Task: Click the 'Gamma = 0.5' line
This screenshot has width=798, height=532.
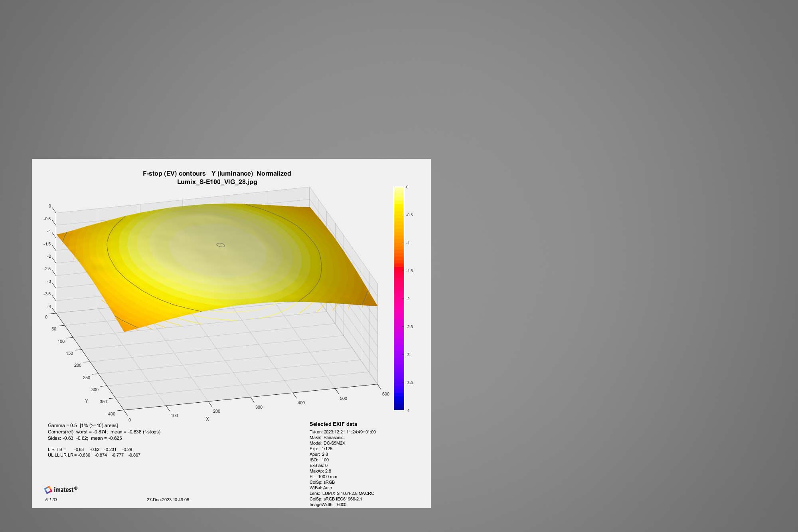Action: click(x=83, y=425)
